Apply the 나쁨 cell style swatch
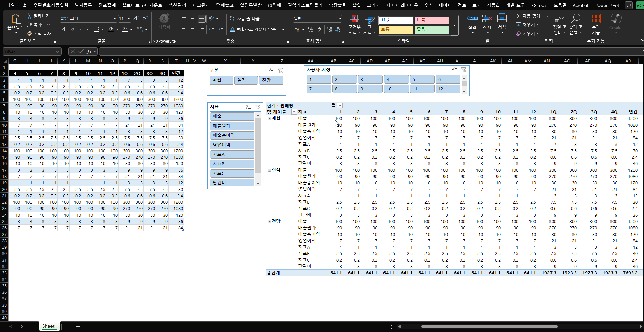The image size is (644, 332). tap(432, 20)
